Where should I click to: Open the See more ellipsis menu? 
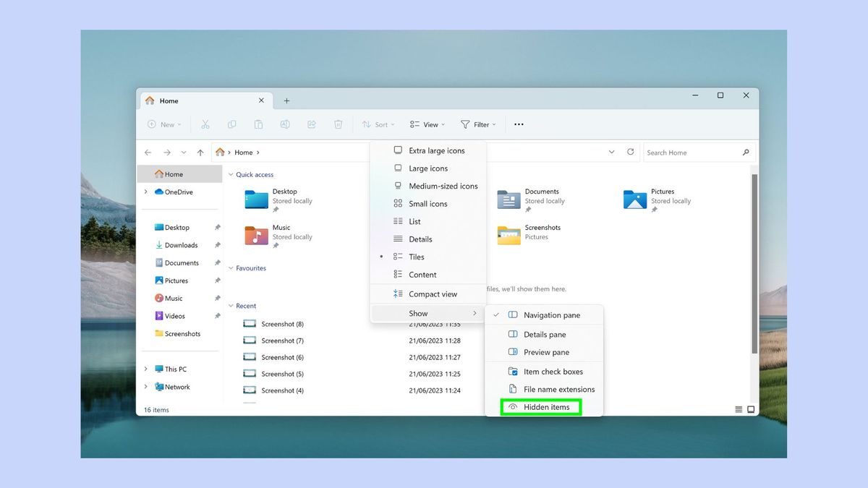pyautogui.click(x=518, y=124)
